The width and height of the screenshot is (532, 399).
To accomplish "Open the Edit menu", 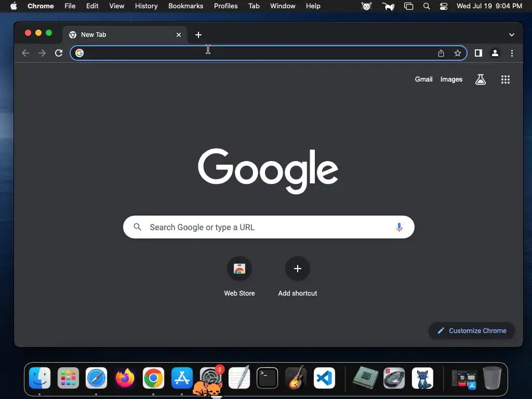I will pos(92,6).
